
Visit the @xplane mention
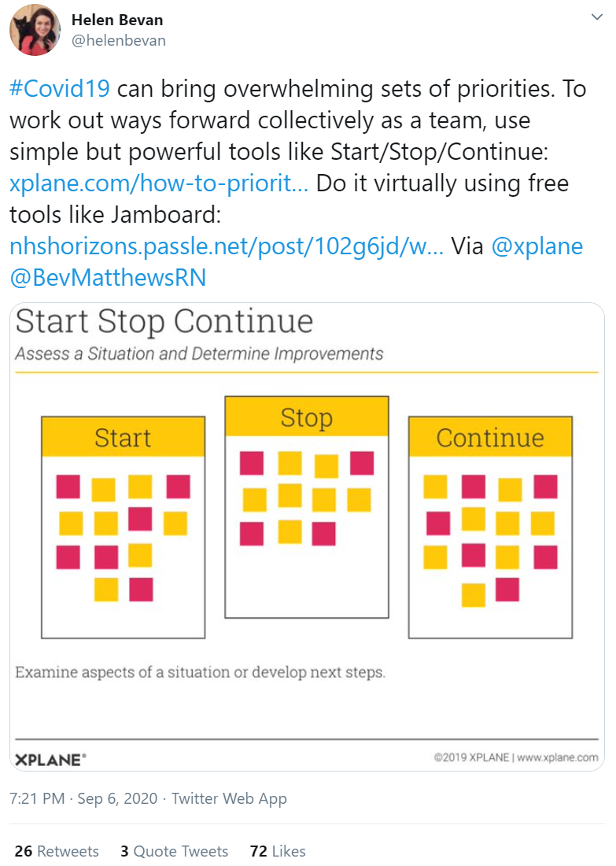(x=537, y=246)
